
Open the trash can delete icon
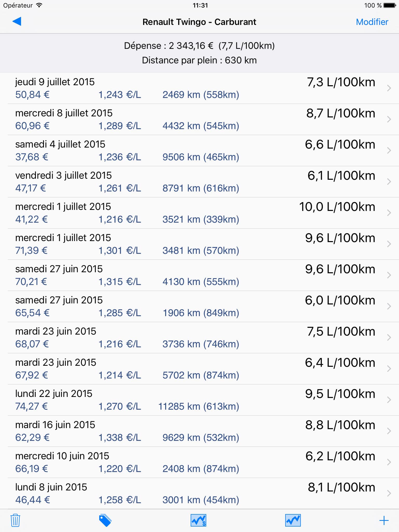[15, 520]
